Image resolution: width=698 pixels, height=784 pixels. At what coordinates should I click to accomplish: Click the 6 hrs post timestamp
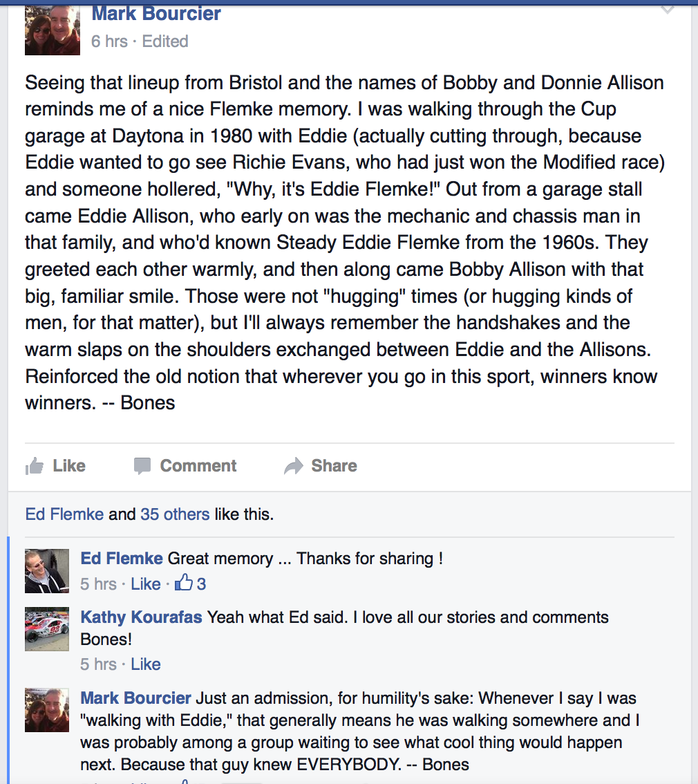109,41
